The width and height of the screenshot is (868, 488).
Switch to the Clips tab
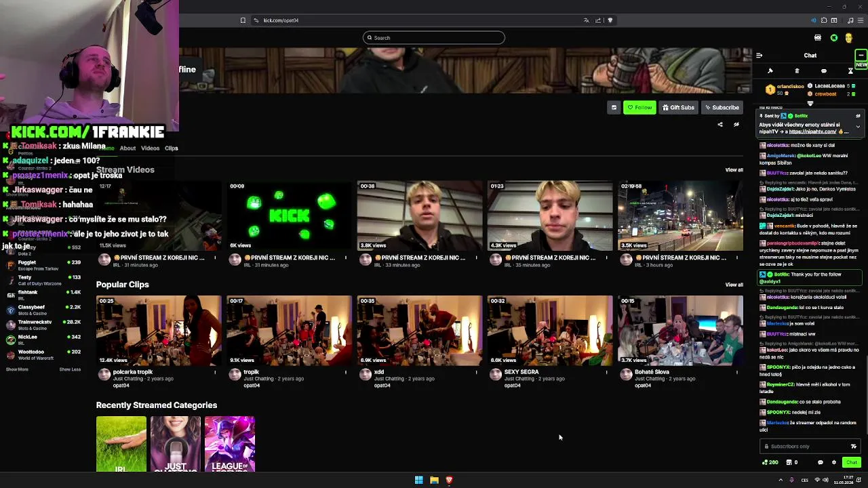171,148
